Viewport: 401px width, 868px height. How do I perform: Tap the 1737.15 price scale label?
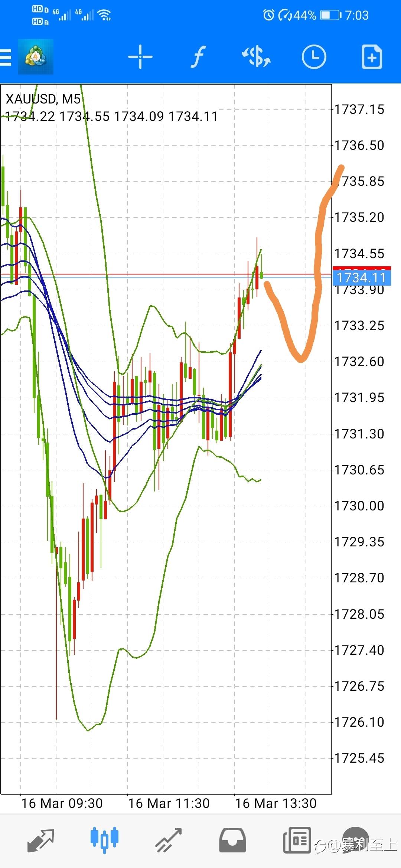click(359, 109)
